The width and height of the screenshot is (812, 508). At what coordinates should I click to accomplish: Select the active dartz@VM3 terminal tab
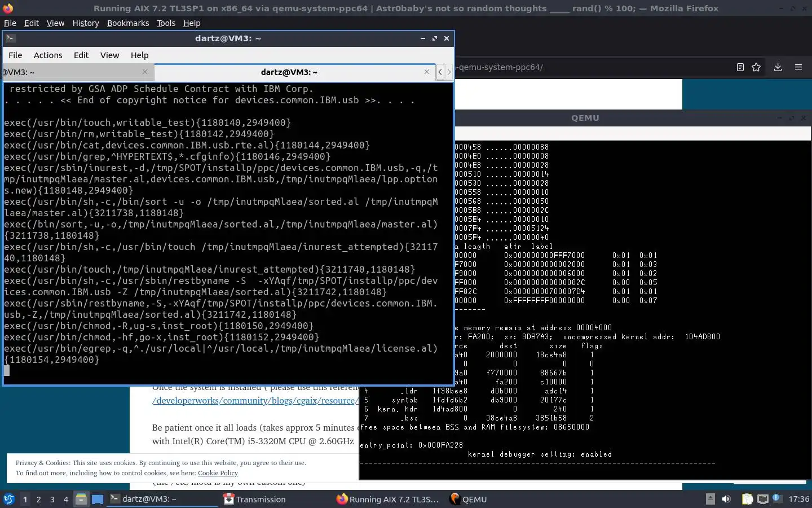[294, 72]
